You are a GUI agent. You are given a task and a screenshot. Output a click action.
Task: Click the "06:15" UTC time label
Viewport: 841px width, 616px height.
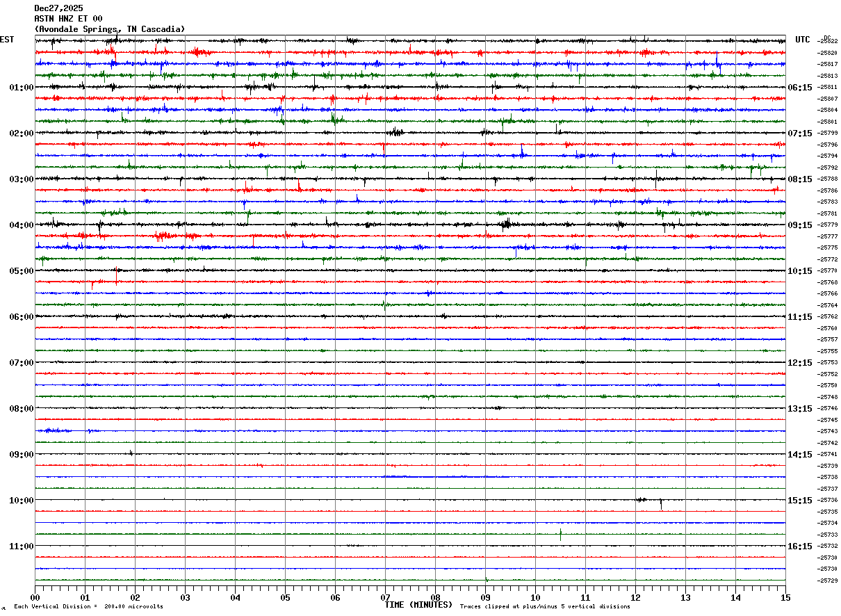coord(800,88)
